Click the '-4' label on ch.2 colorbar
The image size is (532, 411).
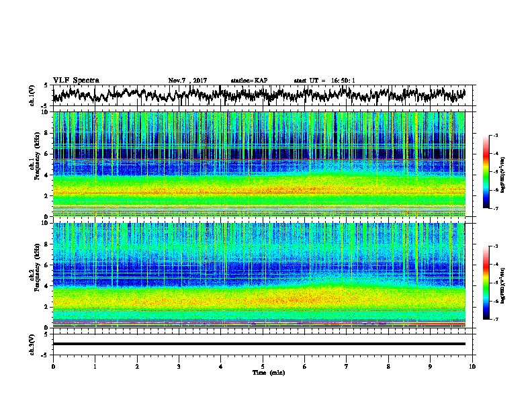(x=496, y=265)
